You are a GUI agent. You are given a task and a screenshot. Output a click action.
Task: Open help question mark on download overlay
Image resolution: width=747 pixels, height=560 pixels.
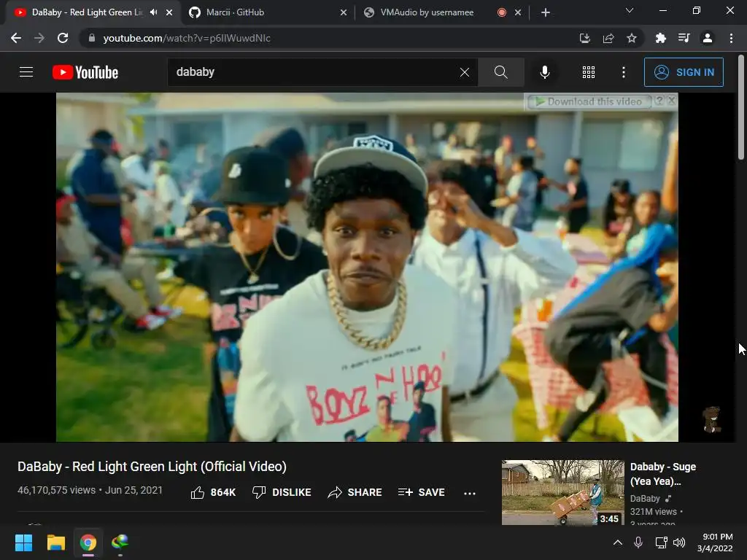[x=659, y=101]
